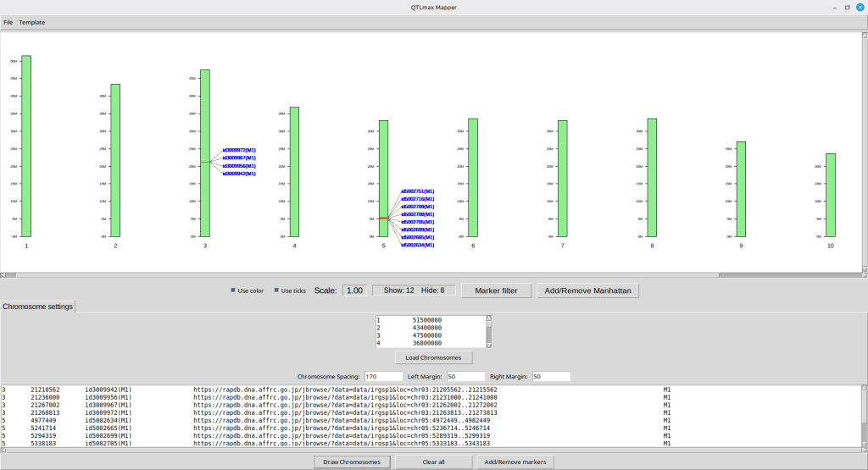This screenshot has width=868, height=470.
Task: Click the Marker filter button
Action: point(496,290)
